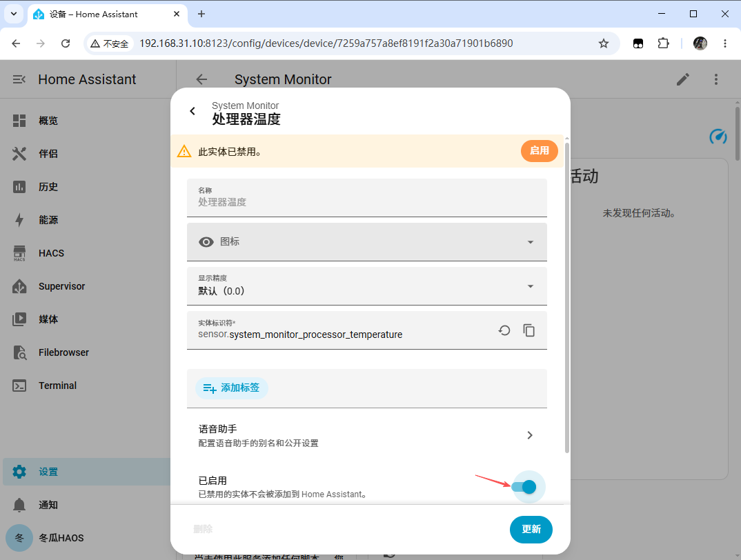Open the Overview (概览) dashboard icon

19,121
